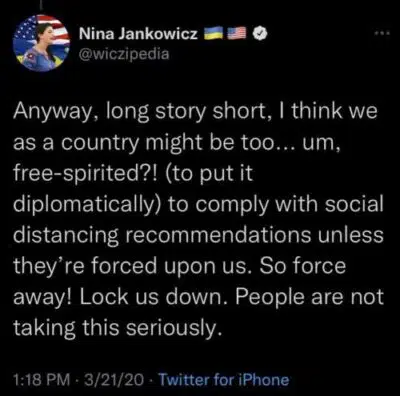The image size is (400, 396).
Task: Open the Twitter for iPhone source link
Action: click(224, 380)
